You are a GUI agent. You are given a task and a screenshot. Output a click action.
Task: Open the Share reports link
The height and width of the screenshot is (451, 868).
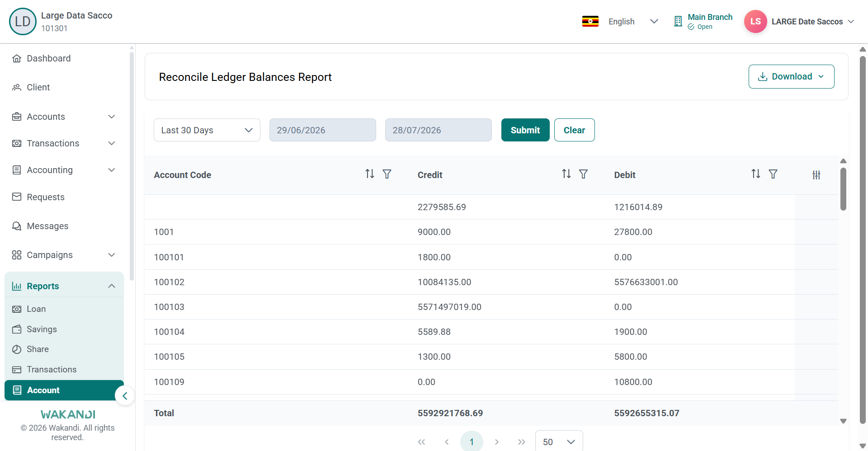pyautogui.click(x=64, y=349)
